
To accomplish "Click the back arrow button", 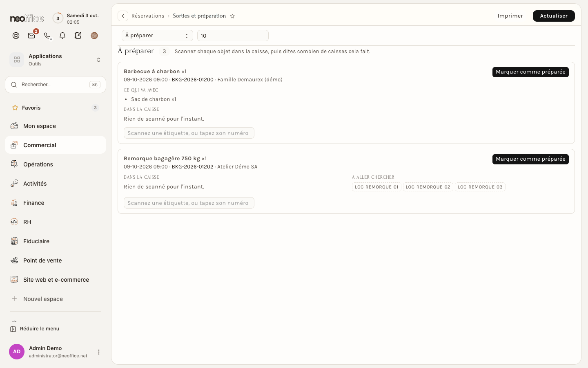I will (123, 16).
